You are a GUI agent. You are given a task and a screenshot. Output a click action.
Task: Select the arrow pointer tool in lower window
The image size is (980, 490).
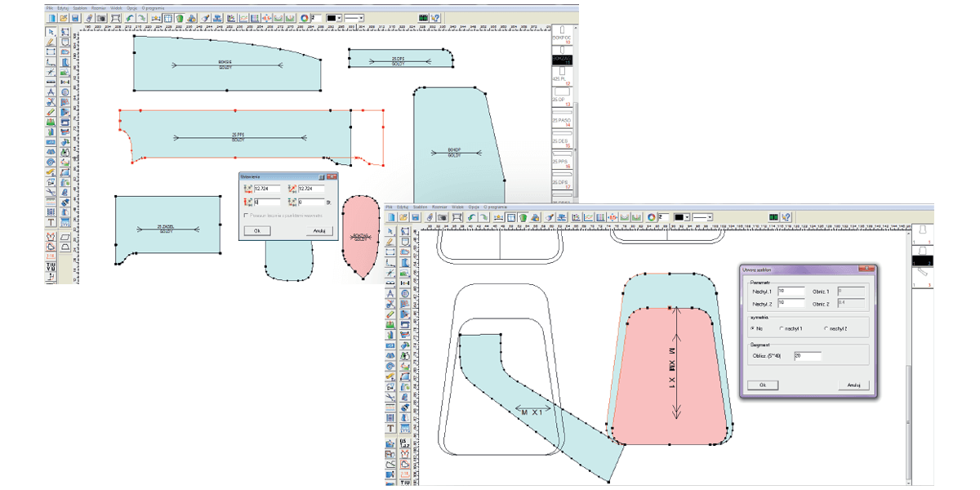click(x=392, y=232)
